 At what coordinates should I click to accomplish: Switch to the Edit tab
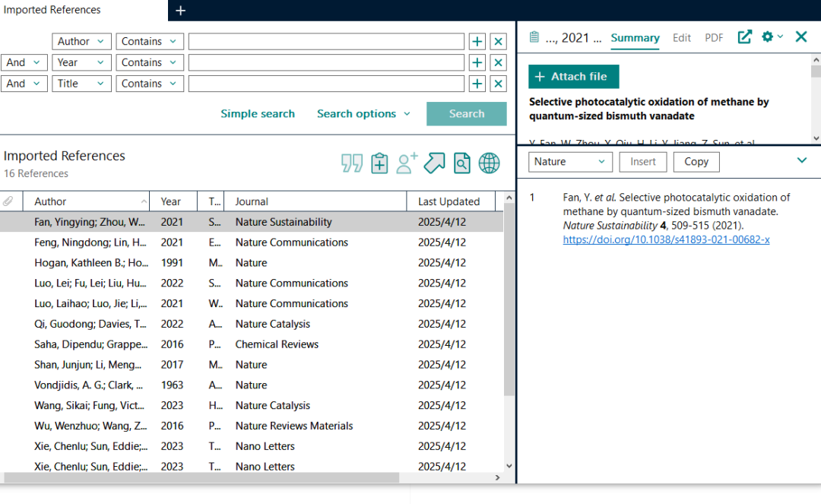point(682,38)
